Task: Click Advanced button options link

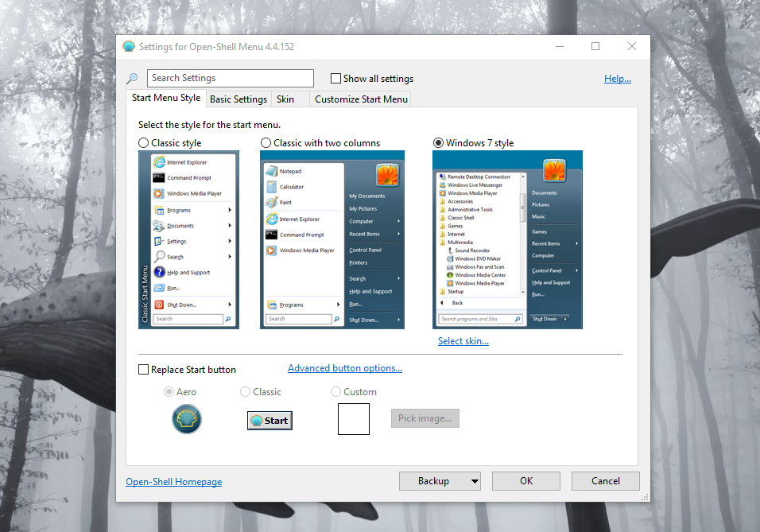Action: pos(344,367)
